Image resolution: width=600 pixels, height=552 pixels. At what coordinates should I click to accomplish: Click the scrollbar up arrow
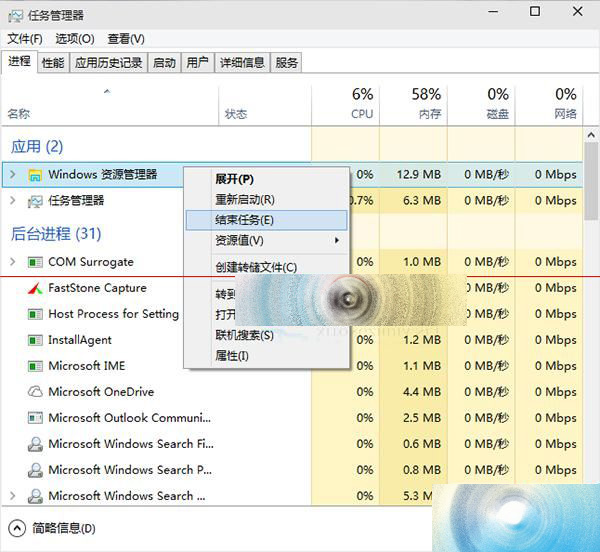pos(591,135)
